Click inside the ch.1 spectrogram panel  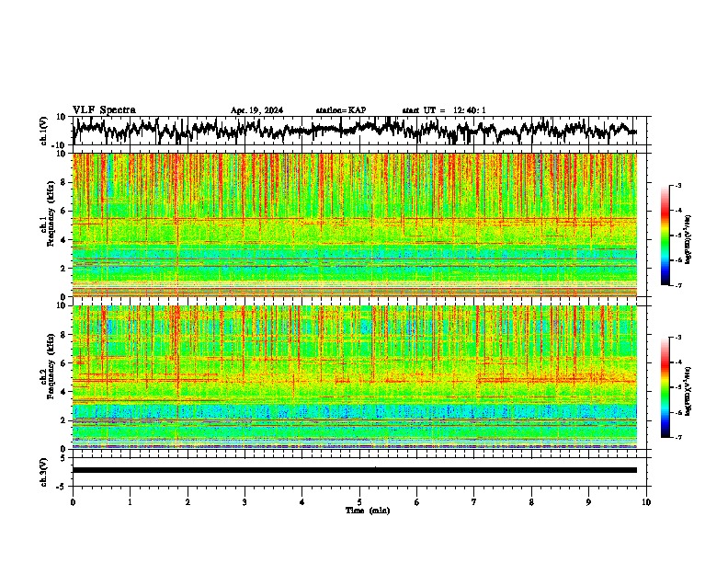[x=355, y=224]
